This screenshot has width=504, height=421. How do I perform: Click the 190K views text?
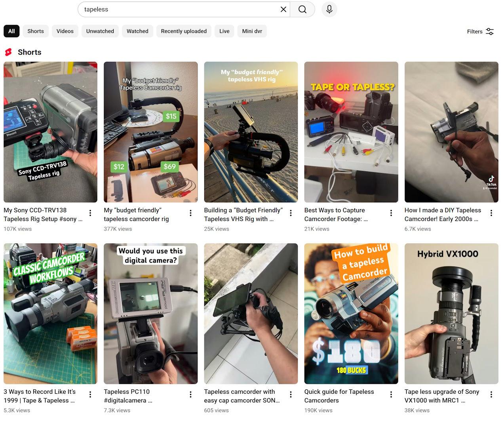click(318, 410)
